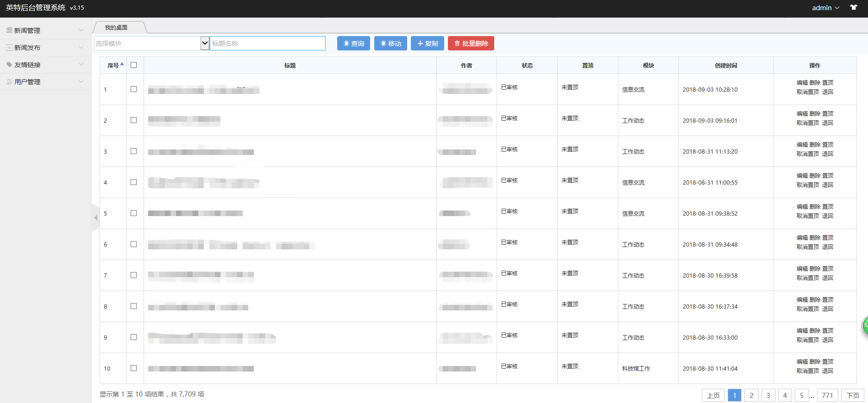
Task: Click the theme shirt icon in header
Action: tap(854, 7)
